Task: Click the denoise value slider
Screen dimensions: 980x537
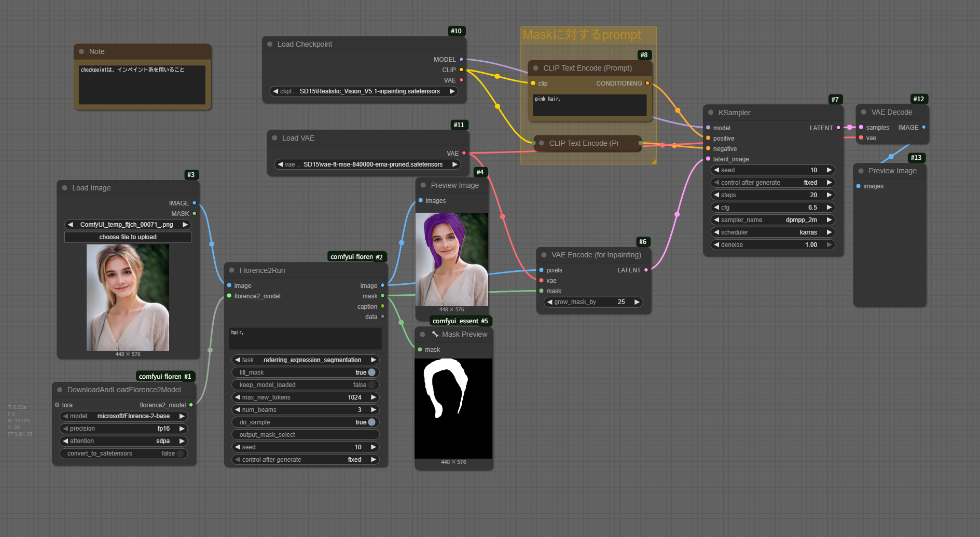Action: pos(772,245)
